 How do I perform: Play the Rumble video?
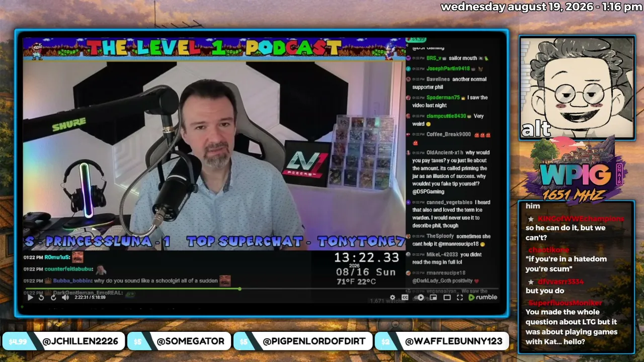pos(30,297)
